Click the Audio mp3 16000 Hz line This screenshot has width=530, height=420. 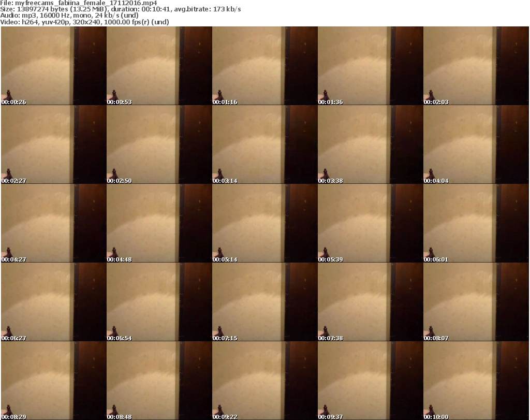tap(69, 16)
